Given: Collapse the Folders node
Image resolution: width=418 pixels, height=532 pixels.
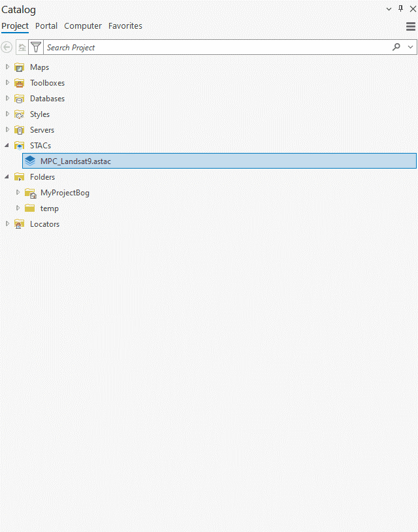Looking at the screenshot, I should coord(7,176).
